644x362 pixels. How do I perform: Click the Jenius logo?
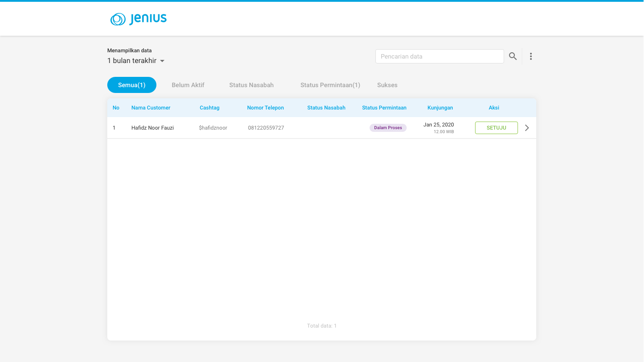(139, 19)
